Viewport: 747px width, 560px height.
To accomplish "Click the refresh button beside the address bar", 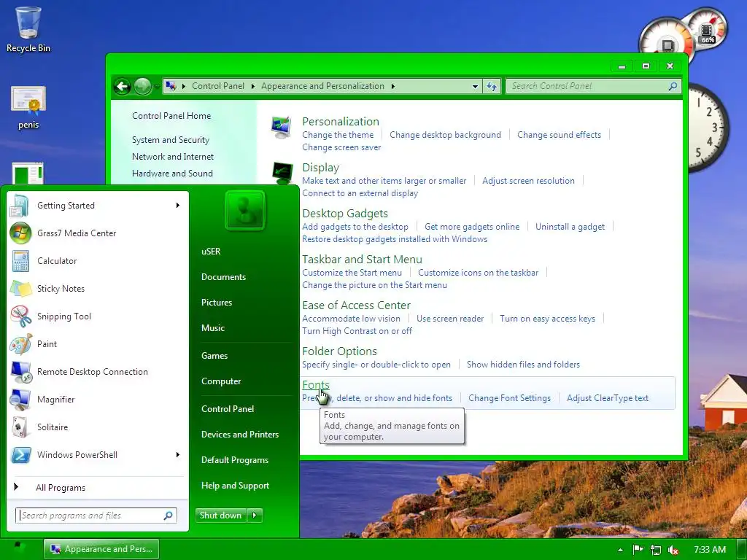I will pyautogui.click(x=491, y=86).
